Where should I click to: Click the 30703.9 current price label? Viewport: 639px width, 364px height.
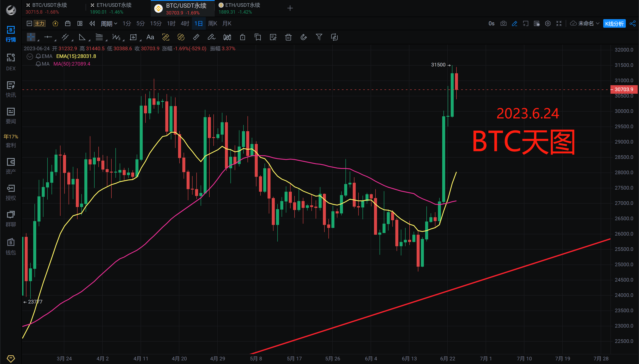624,89
